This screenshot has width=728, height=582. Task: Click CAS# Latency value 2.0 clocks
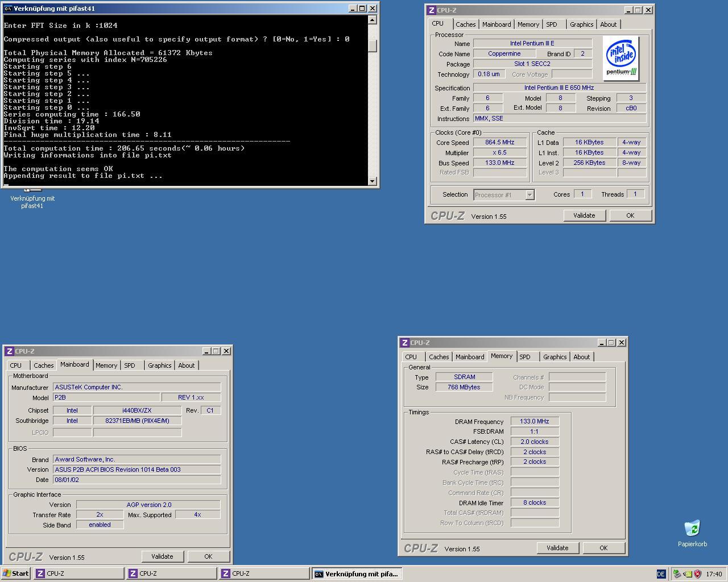tap(535, 442)
